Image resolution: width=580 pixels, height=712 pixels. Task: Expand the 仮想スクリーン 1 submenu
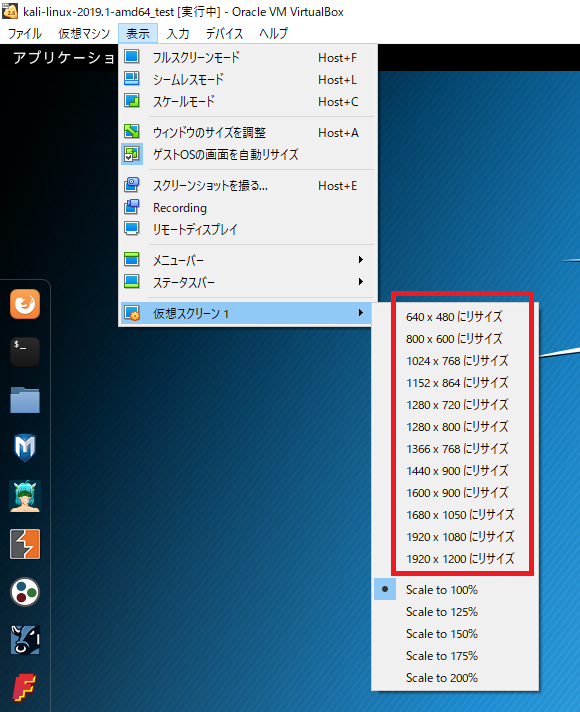click(x=247, y=313)
